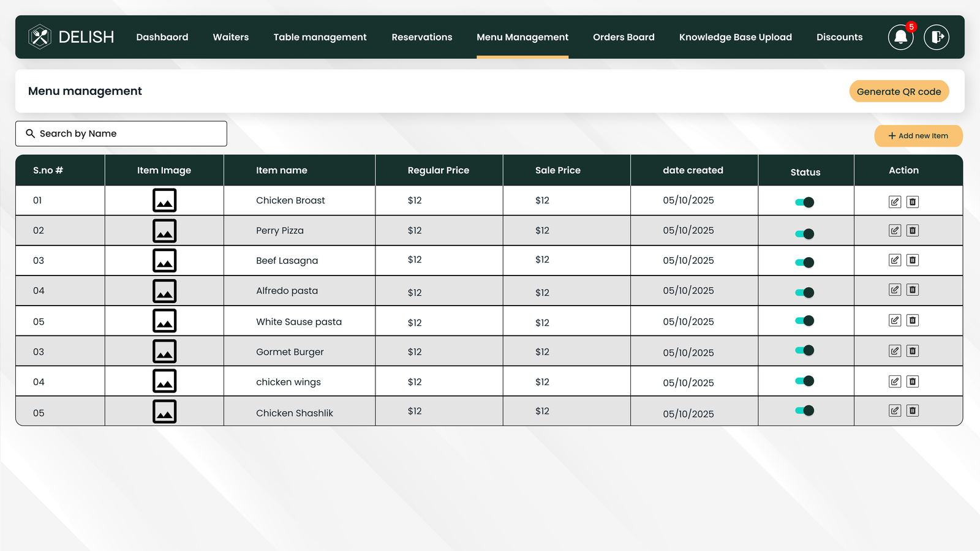Click the S.no # column header
Viewport: 980px width, 551px height.
[48, 170]
